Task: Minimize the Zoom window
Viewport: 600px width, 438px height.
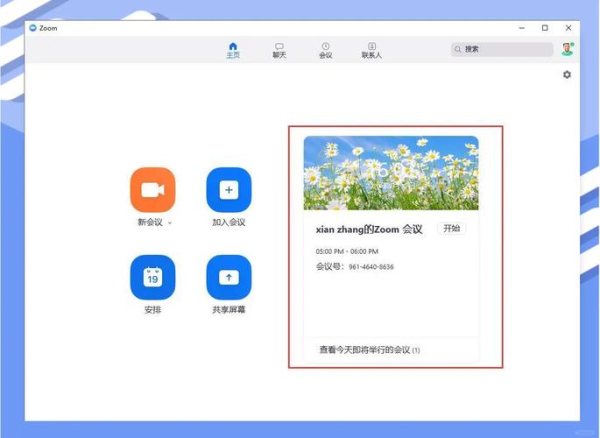Action: 522,28
